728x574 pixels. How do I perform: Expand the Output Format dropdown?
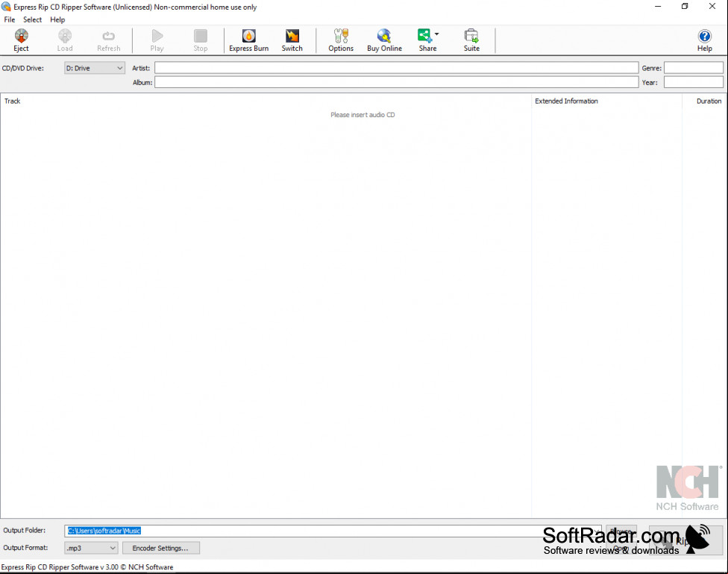pos(91,548)
